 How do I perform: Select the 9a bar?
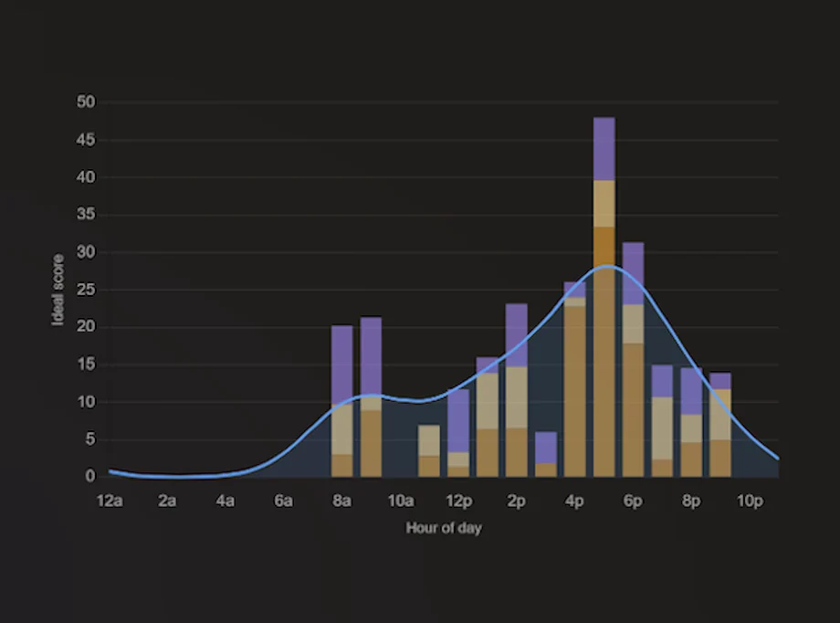(x=371, y=396)
